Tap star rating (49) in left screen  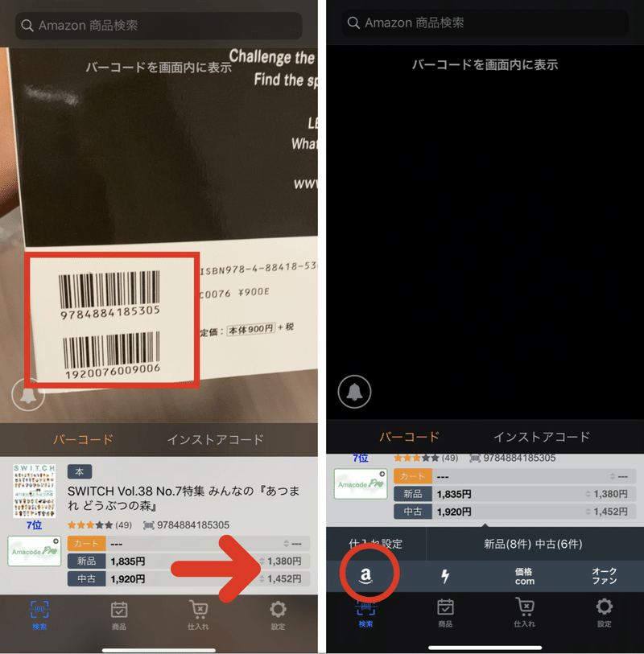[99, 524]
